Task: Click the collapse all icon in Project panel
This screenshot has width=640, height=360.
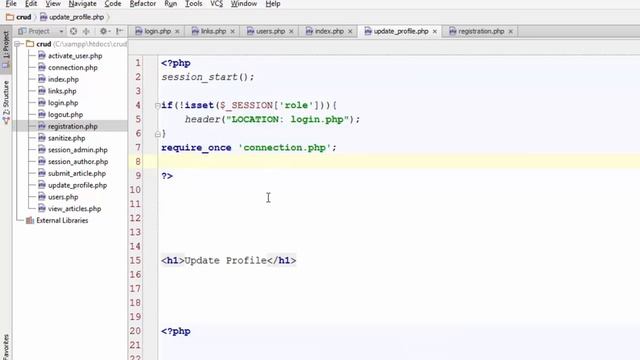Action: 86,31
